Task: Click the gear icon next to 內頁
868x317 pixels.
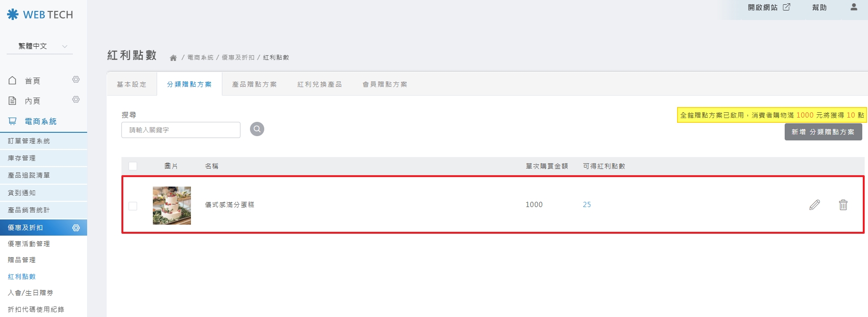Action: tap(76, 99)
